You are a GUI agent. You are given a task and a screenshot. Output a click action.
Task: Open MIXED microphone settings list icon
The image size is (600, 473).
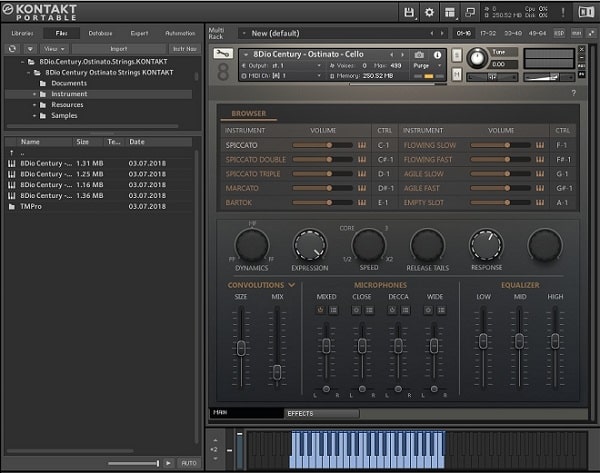(333, 310)
